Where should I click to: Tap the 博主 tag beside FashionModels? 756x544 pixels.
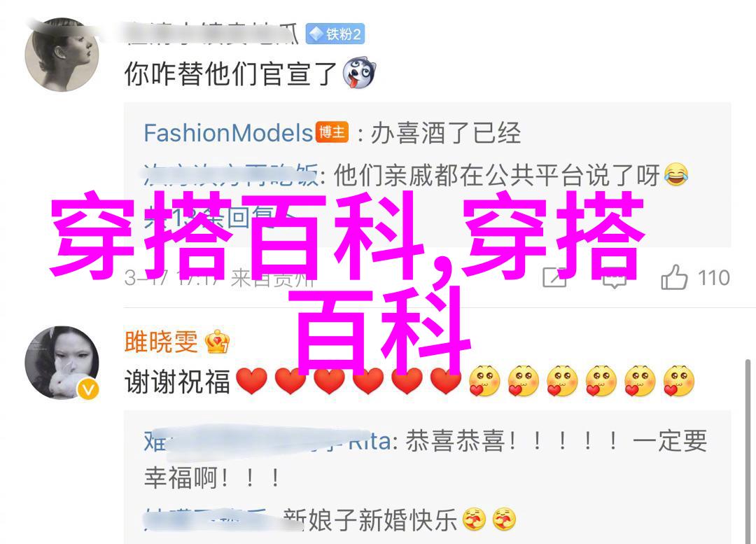(x=332, y=132)
